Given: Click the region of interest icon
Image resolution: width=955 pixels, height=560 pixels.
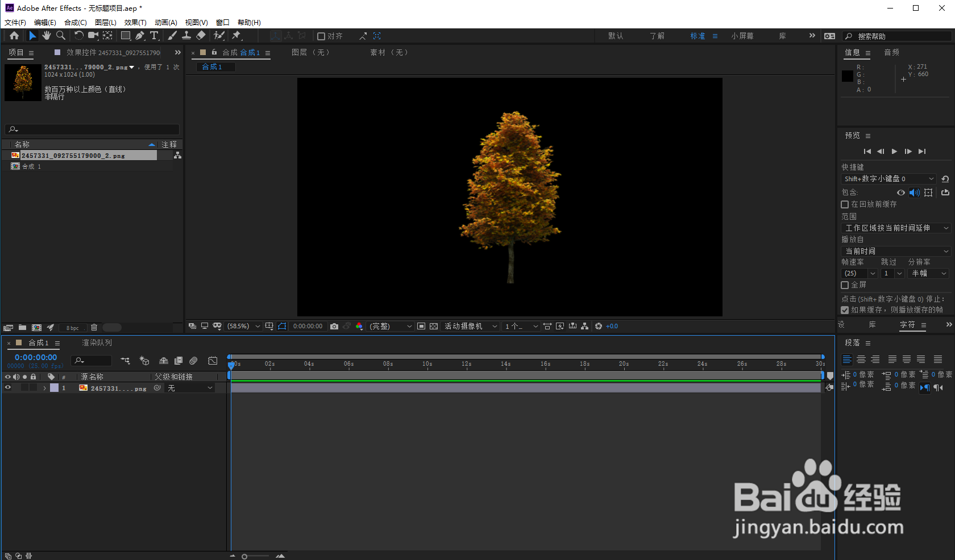Looking at the screenshot, I should pyautogui.click(x=421, y=327).
